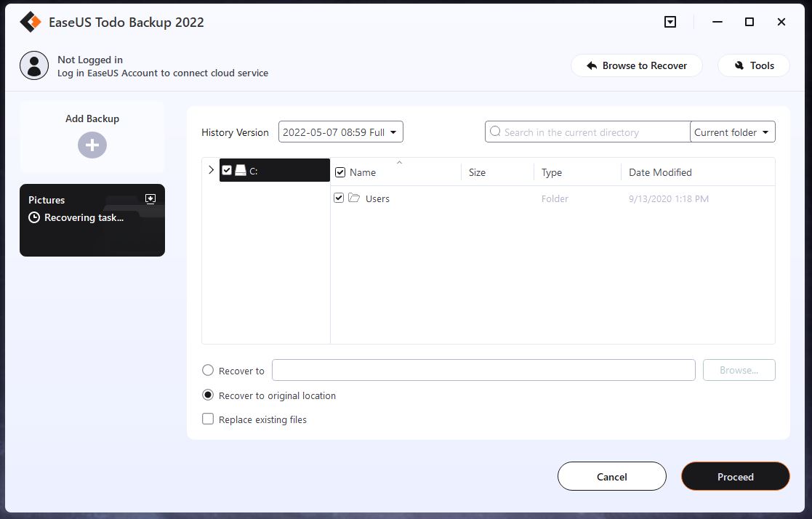Click Browse to Recover button
This screenshot has width=812, height=519.
point(637,65)
